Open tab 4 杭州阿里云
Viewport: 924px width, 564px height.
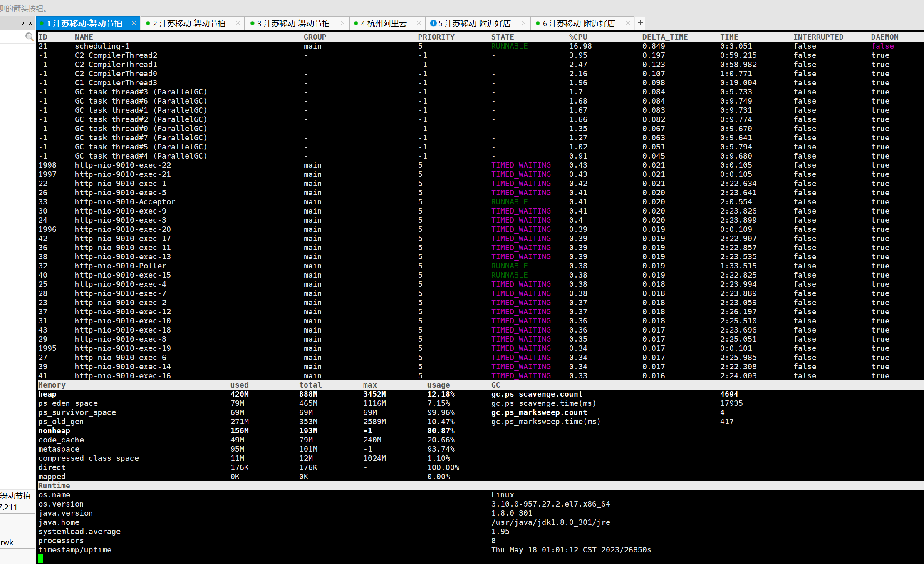point(384,24)
